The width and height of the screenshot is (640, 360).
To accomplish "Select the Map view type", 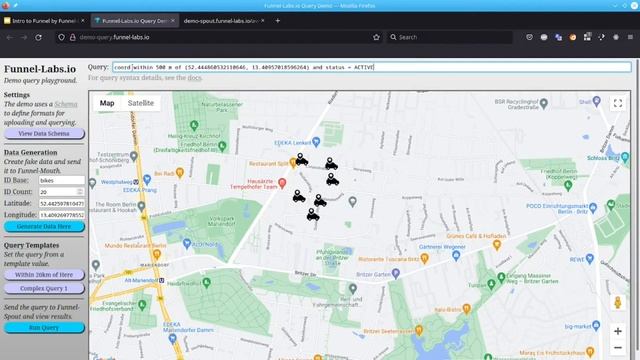I will pos(107,103).
